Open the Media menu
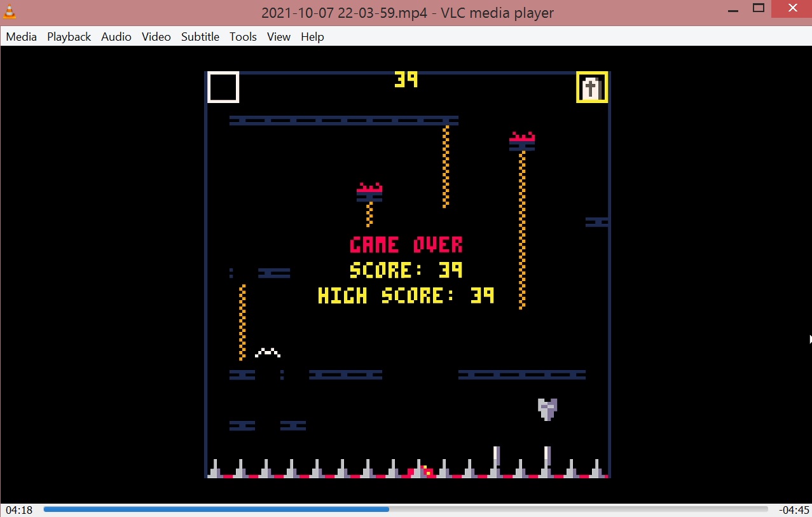This screenshot has width=812, height=517. click(x=22, y=37)
